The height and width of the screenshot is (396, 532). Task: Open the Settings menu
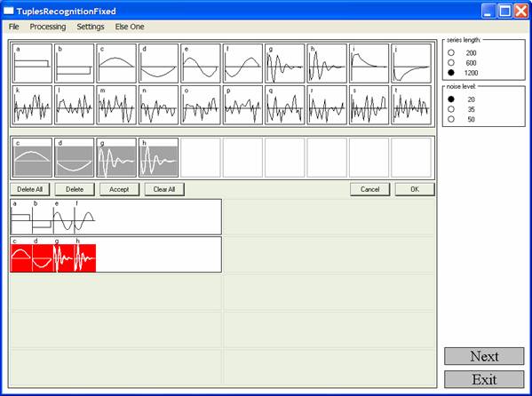tap(91, 27)
